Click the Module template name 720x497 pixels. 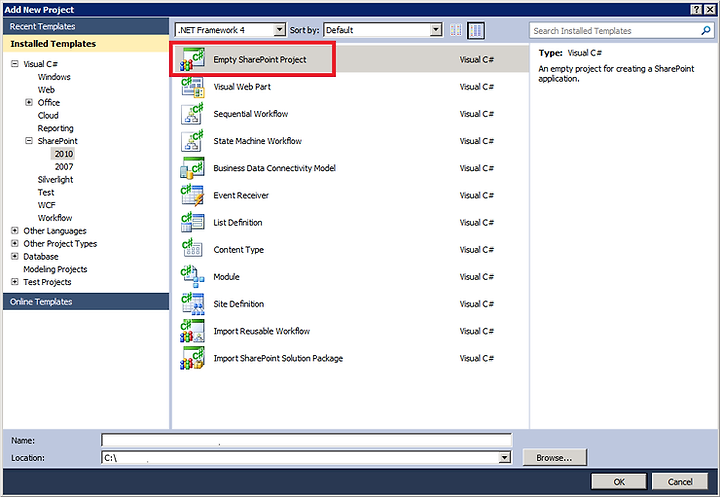(x=226, y=277)
